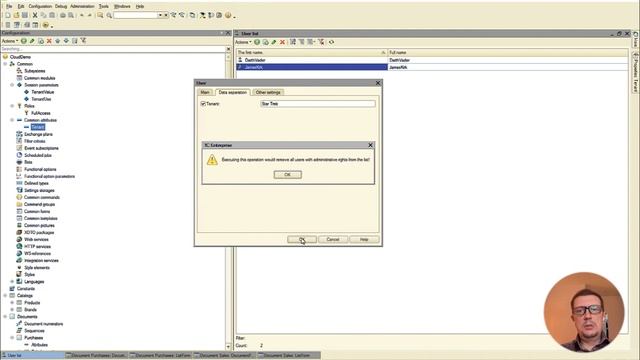
Task: Open the File menu
Action: pos(9,6)
